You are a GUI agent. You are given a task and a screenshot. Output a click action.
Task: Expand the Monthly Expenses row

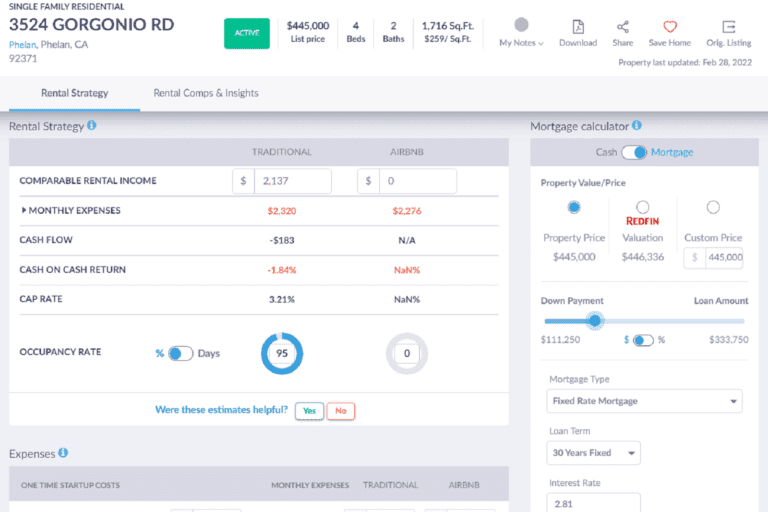tap(24, 211)
